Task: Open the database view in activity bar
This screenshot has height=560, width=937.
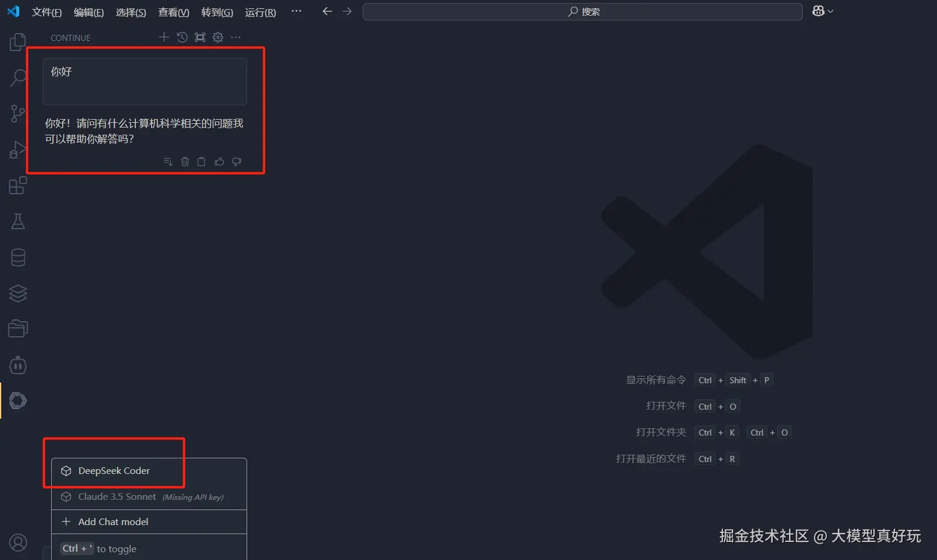Action: [18, 257]
